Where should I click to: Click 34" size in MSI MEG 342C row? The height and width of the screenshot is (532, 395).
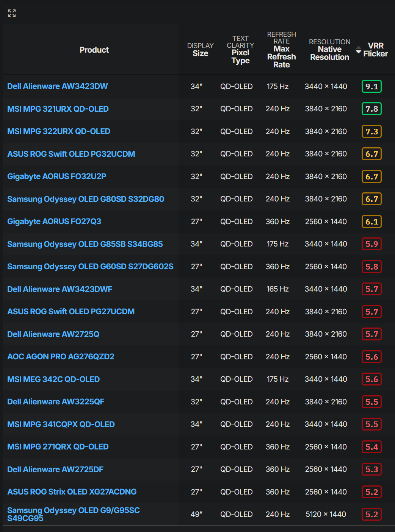[x=196, y=379]
